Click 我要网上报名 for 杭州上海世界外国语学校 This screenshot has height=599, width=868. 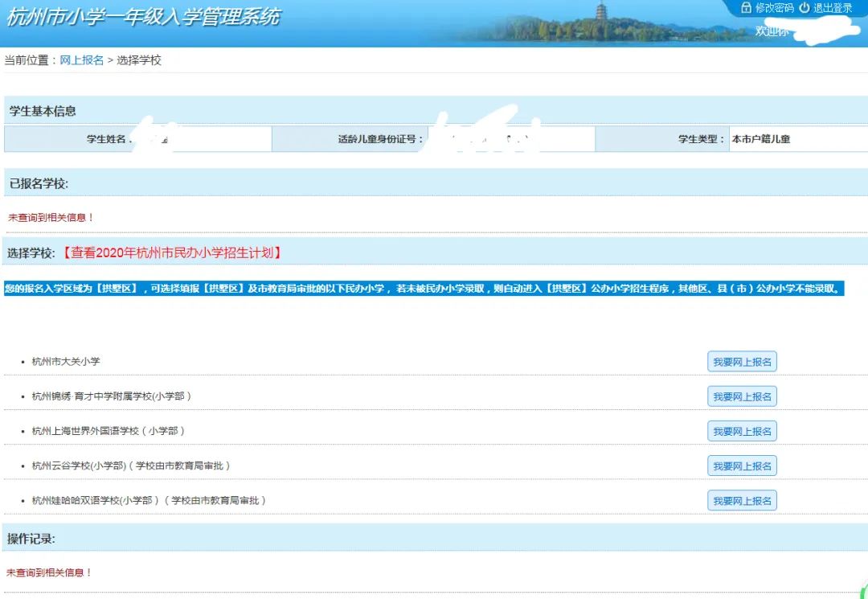point(742,430)
